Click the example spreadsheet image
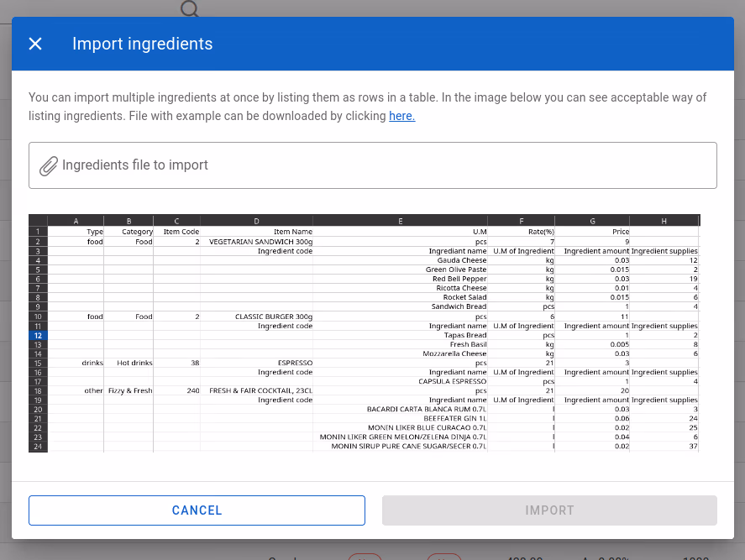 coord(365,333)
